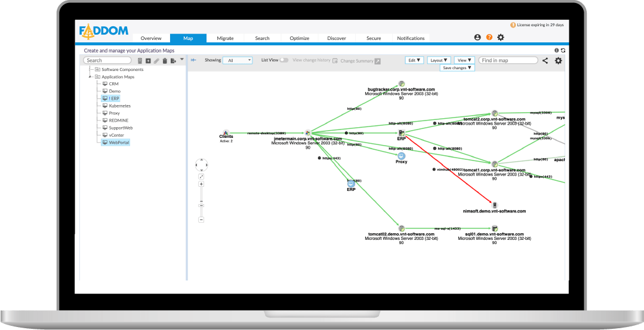Open the View dropdown menu
644x330 pixels.
[x=464, y=60]
